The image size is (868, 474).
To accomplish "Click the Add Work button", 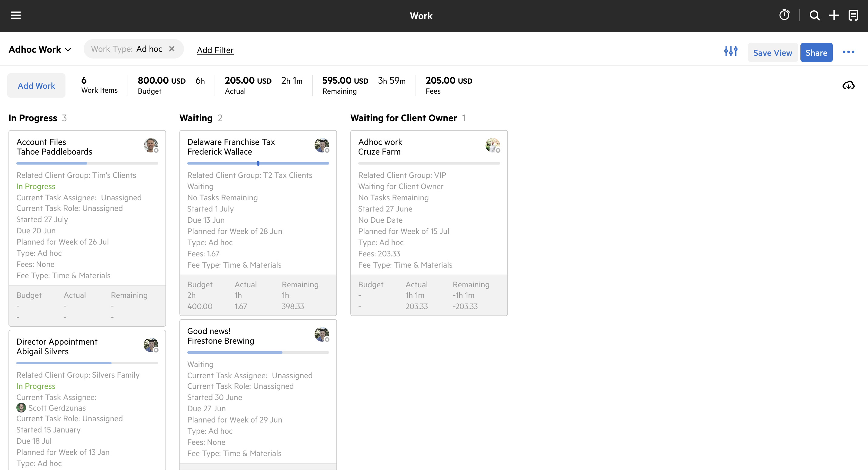I will click(x=36, y=85).
